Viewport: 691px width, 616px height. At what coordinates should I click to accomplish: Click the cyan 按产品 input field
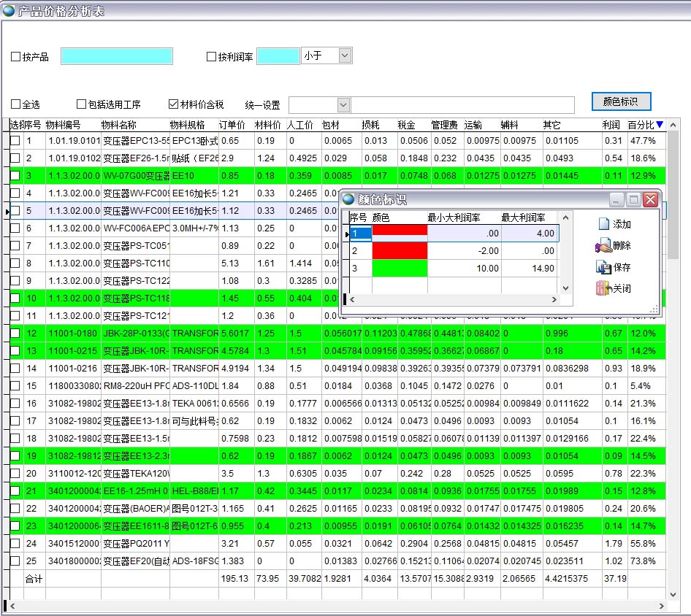(x=117, y=56)
